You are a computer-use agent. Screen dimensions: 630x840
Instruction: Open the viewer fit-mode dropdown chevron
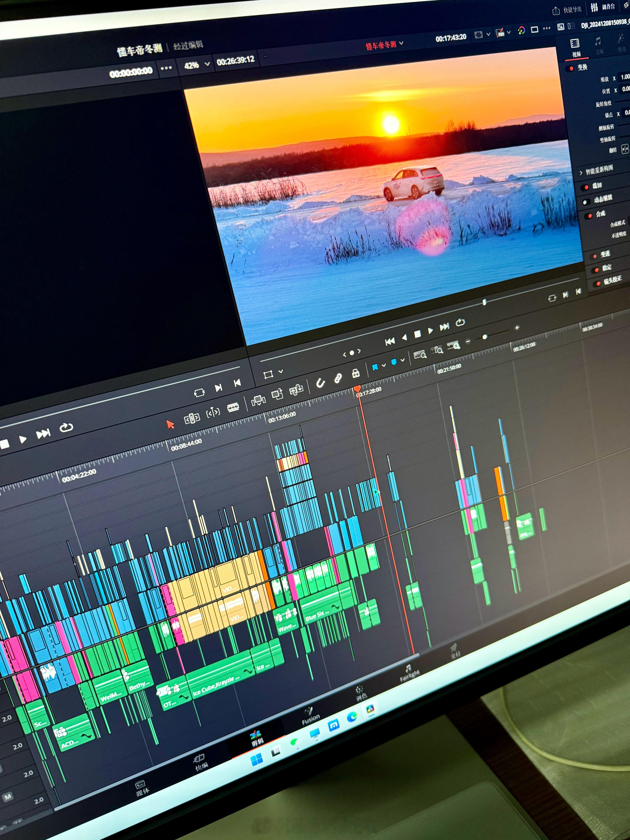pos(488,34)
